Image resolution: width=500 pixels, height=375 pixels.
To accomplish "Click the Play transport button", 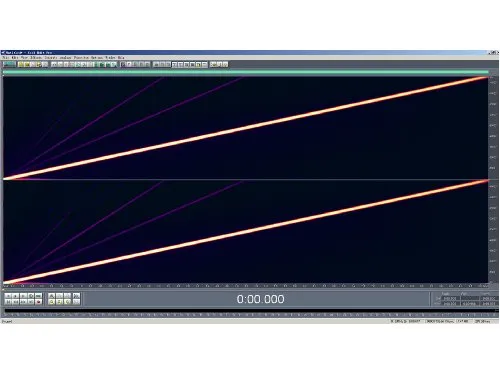I will click(x=15, y=296).
